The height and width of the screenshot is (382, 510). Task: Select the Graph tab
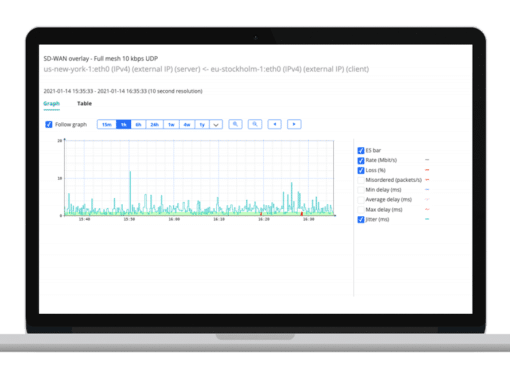coord(51,103)
